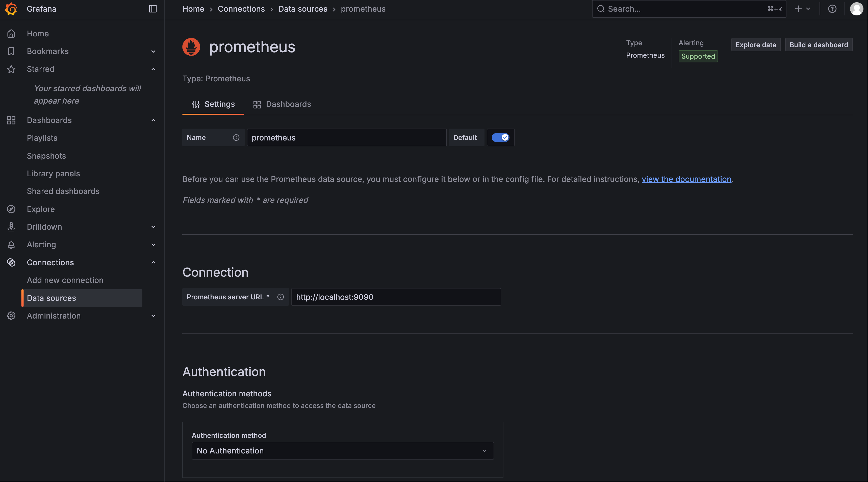Open the Authentication method dropdown
Viewport: 868px width, 482px height.
coord(342,451)
